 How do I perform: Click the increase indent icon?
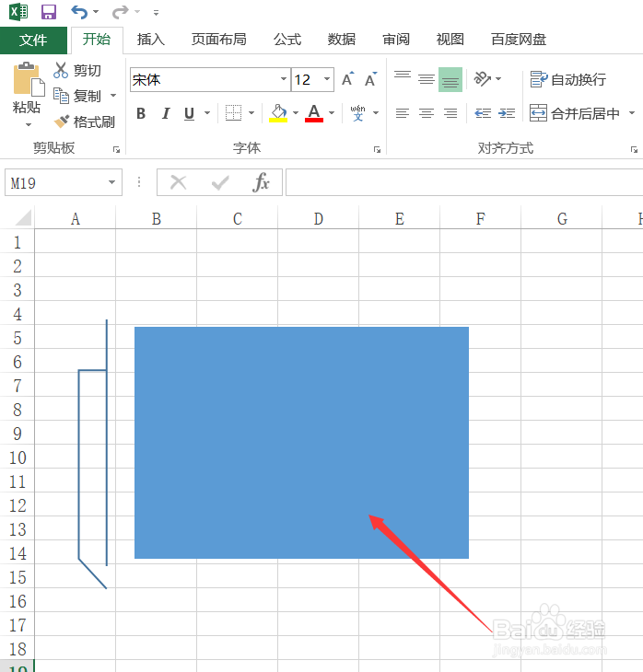[x=507, y=113]
